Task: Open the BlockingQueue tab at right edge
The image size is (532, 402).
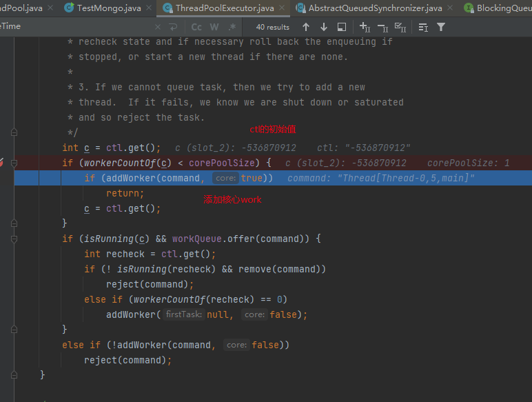Action: pos(498,8)
